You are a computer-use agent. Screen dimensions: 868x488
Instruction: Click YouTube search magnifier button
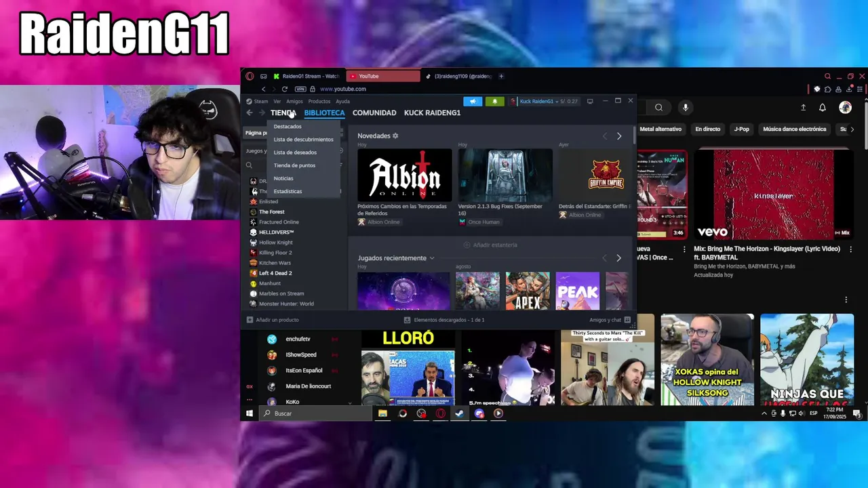(x=658, y=107)
